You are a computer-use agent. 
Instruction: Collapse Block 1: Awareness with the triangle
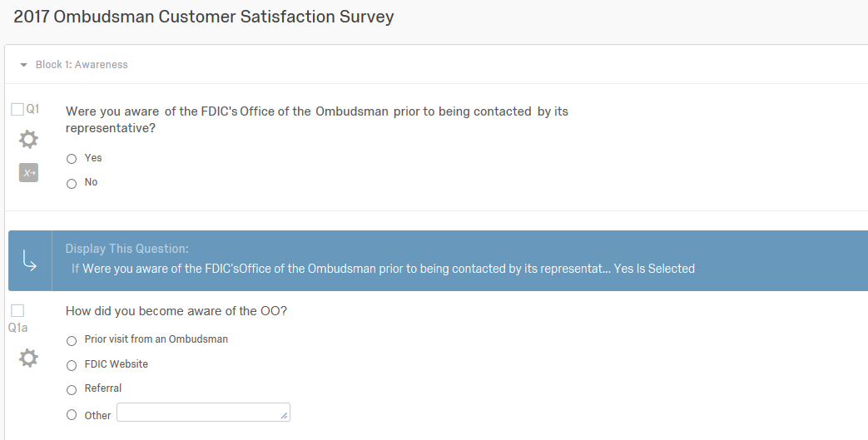(x=24, y=65)
